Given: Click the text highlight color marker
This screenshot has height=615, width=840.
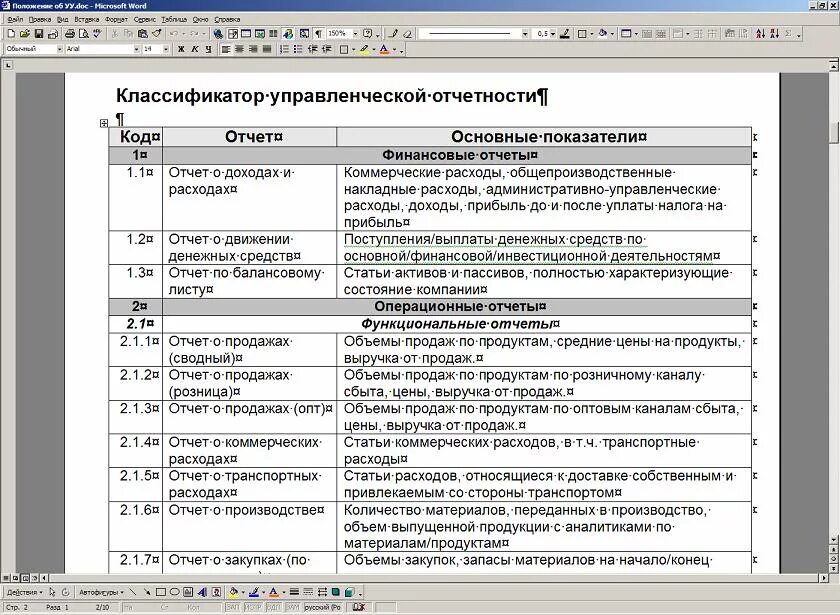Looking at the screenshot, I should tap(364, 49).
